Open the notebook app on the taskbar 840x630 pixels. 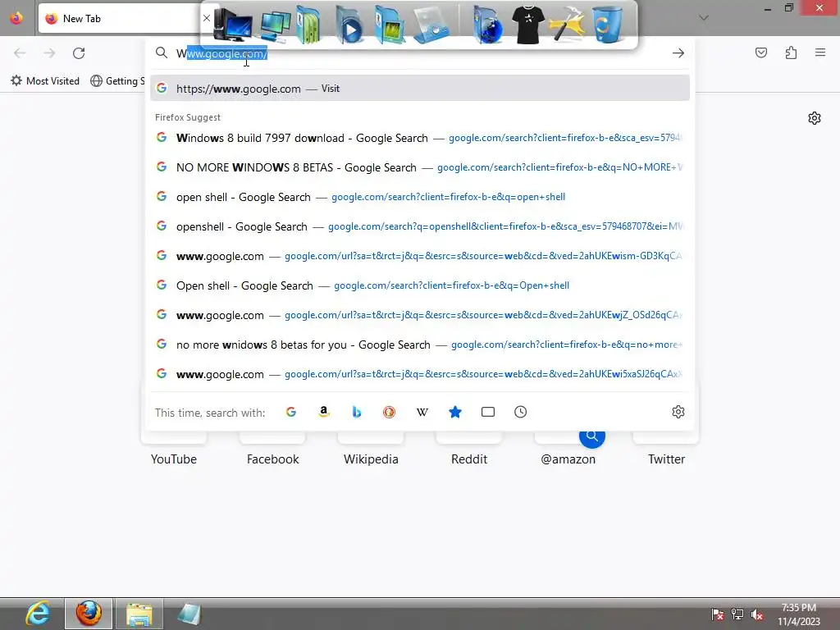coord(189,614)
